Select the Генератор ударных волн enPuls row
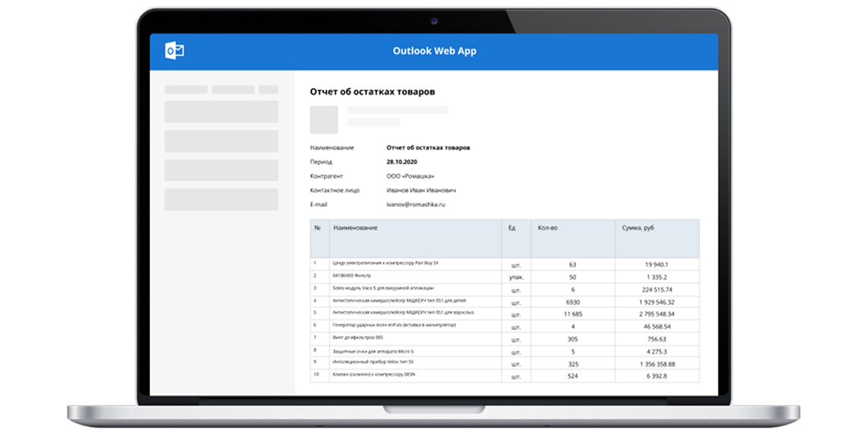Viewport: 868px width, 430px height. point(394,325)
